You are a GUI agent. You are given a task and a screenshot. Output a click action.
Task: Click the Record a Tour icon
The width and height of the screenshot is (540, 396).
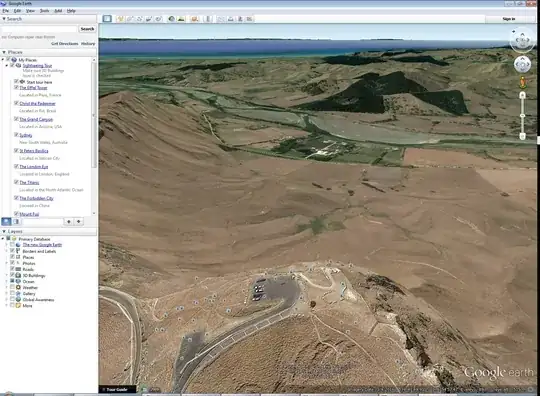(158, 19)
